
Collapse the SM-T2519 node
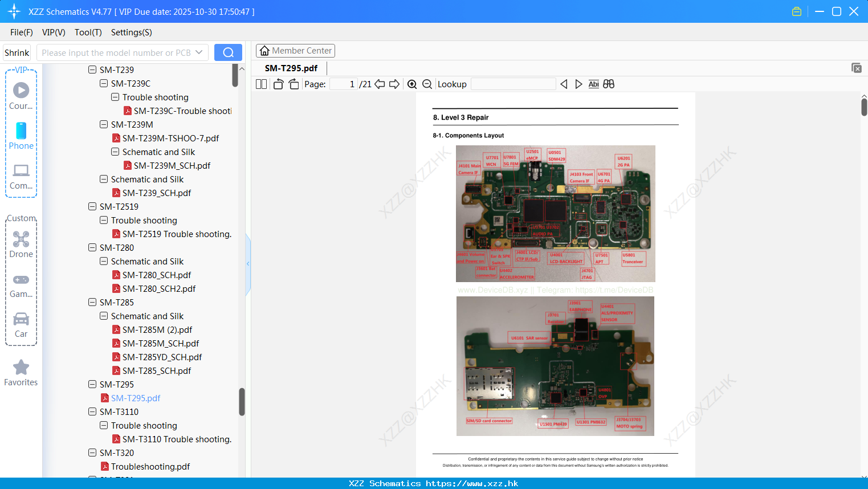click(x=92, y=206)
